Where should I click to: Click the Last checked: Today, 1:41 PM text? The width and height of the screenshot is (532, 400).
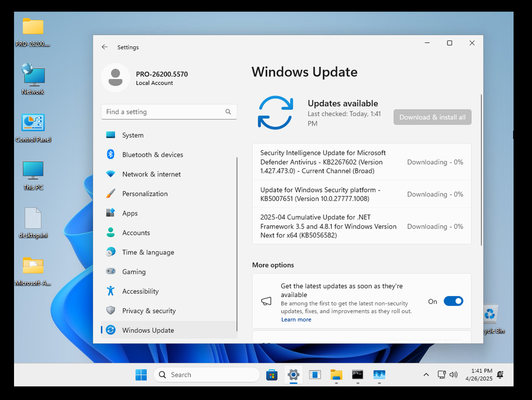(x=344, y=118)
